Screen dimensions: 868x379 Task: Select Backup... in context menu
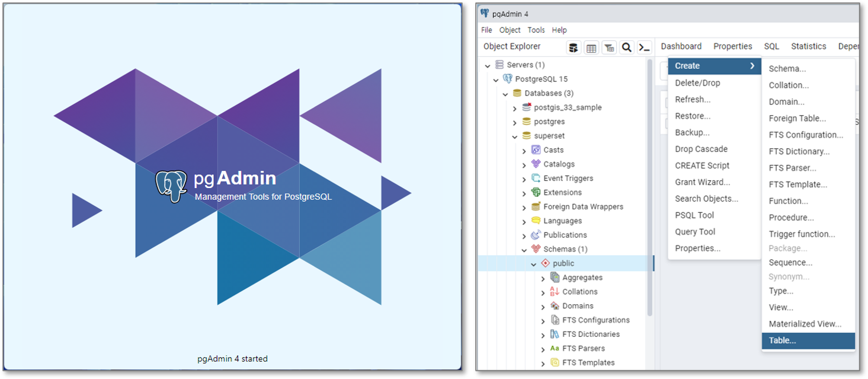click(714, 132)
